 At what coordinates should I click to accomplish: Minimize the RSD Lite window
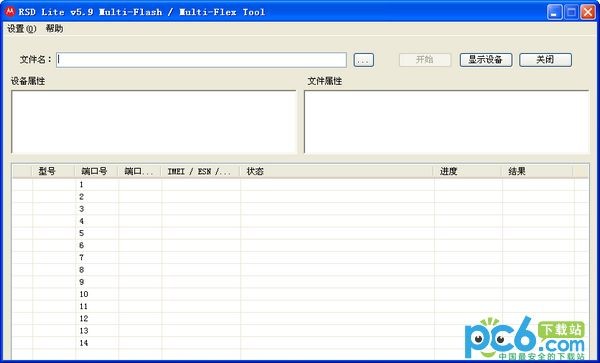[554, 12]
